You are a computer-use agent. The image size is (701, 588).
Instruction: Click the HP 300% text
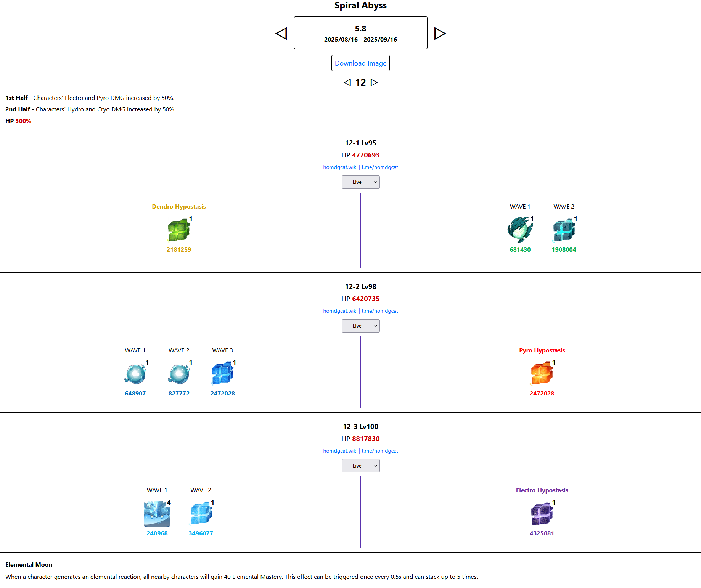pos(18,121)
